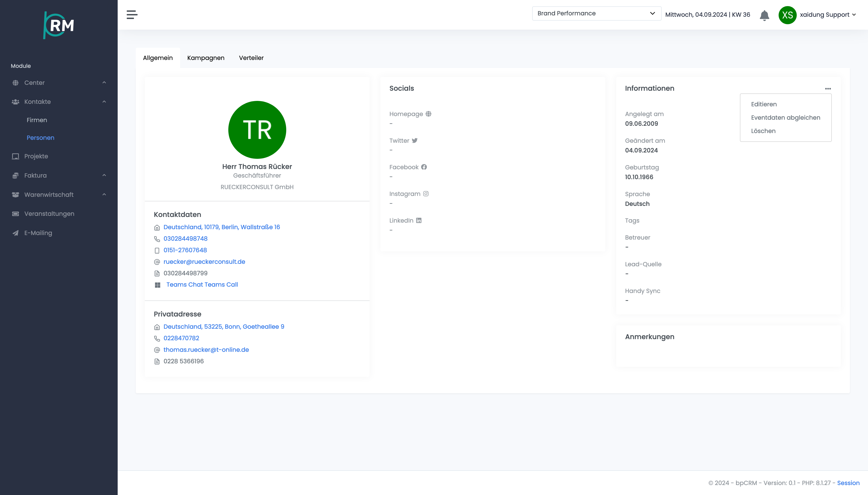Click the name Herr Thomas Rücker
Image resolution: width=868 pixels, height=495 pixels.
257,167
